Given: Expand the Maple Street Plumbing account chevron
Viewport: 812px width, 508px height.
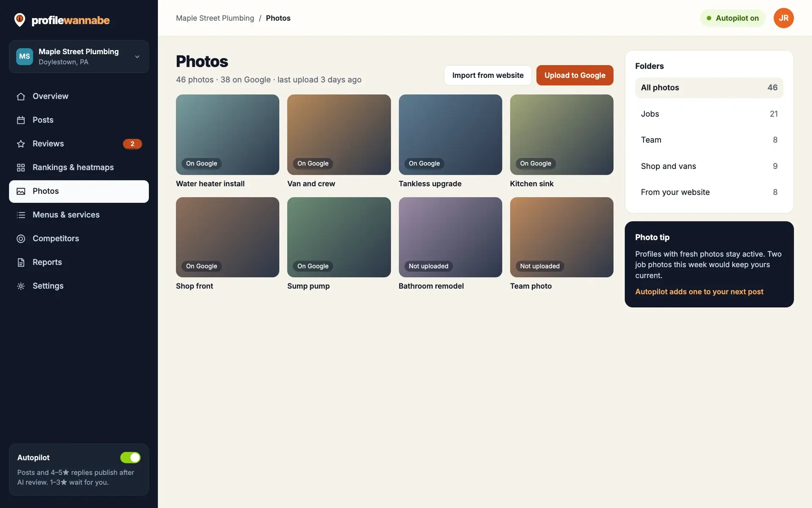Looking at the screenshot, I should coord(137,57).
